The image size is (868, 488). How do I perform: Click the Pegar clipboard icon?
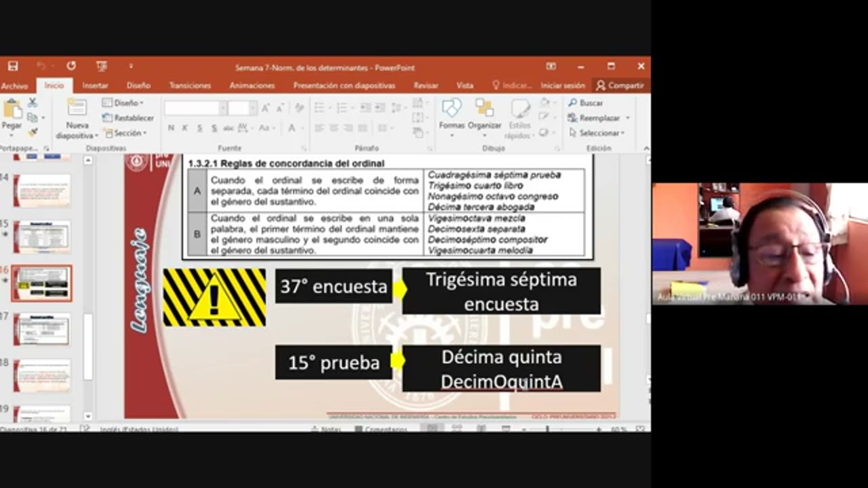pos(12,108)
